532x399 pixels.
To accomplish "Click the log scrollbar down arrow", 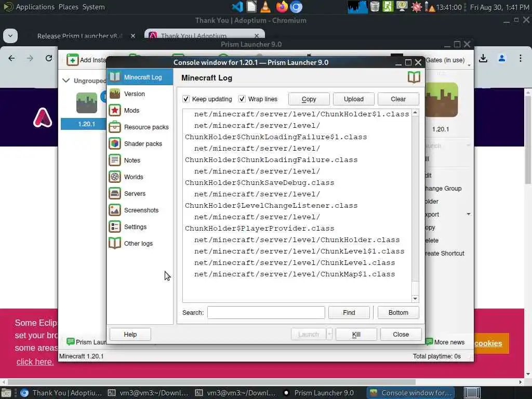I will pyautogui.click(x=415, y=299).
